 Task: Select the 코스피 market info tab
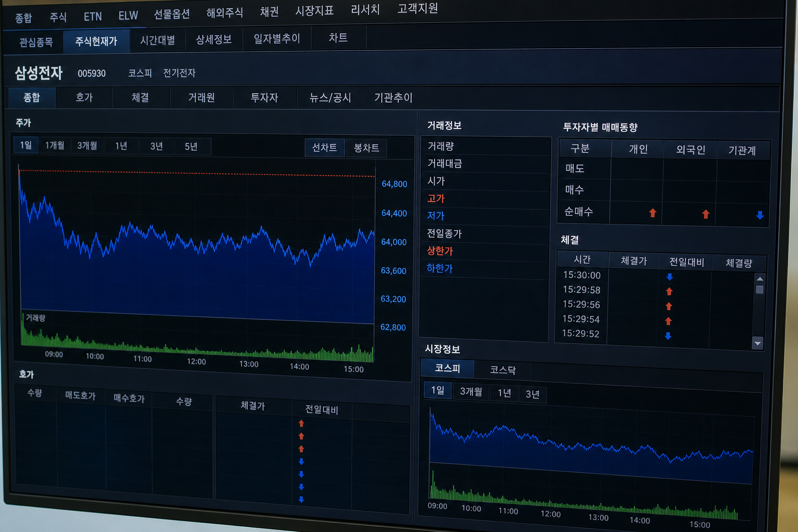[447, 368]
